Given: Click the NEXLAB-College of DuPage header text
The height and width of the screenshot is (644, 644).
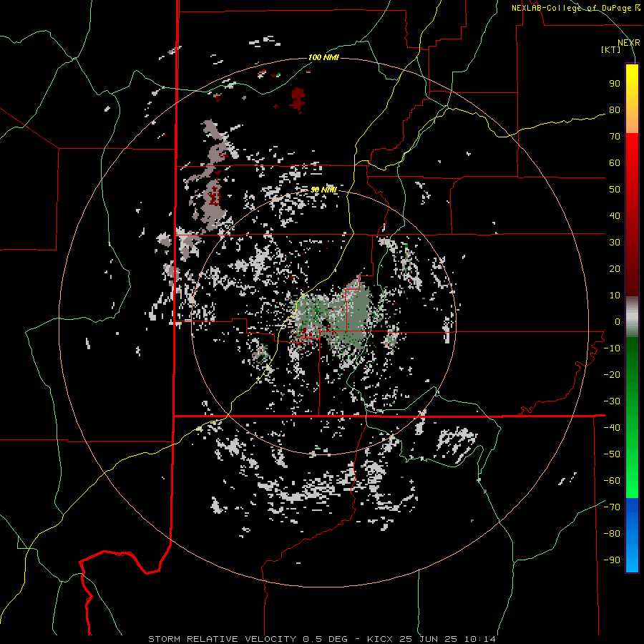Looking at the screenshot, I should [575, 8].
